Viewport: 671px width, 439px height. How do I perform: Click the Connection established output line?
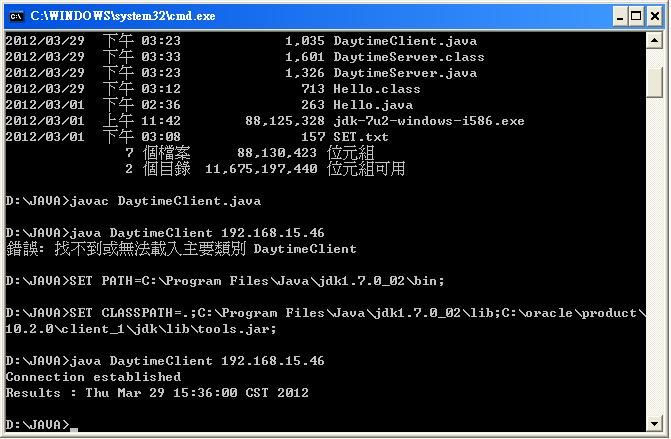click(93, 377)
